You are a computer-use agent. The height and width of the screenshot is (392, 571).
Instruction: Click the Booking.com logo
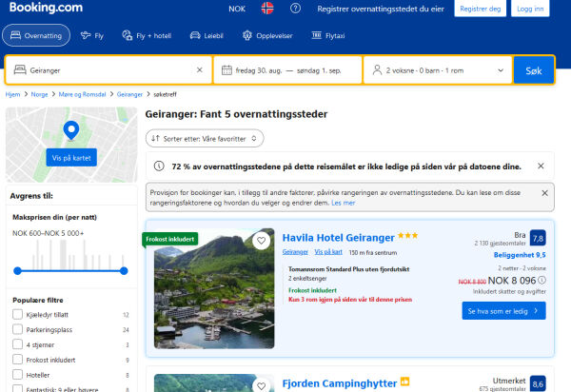click(x=46, y=8)
